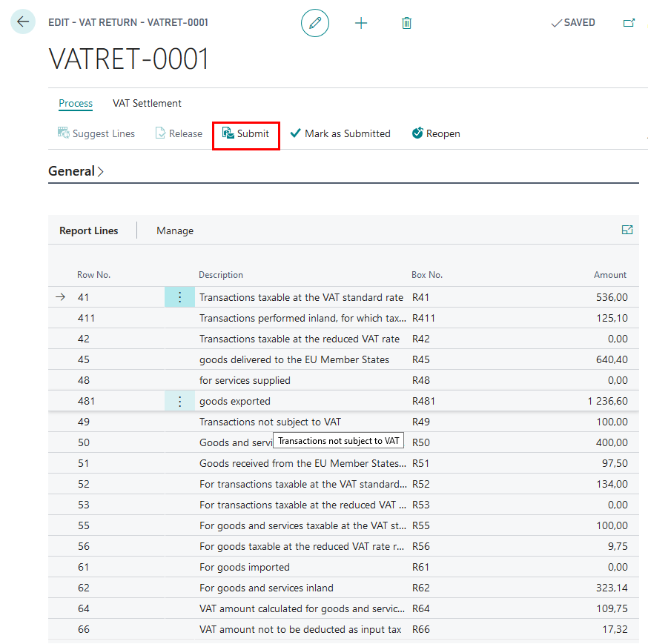
Task: Click 'for services supplied' description
Action: tap(245, 380)
